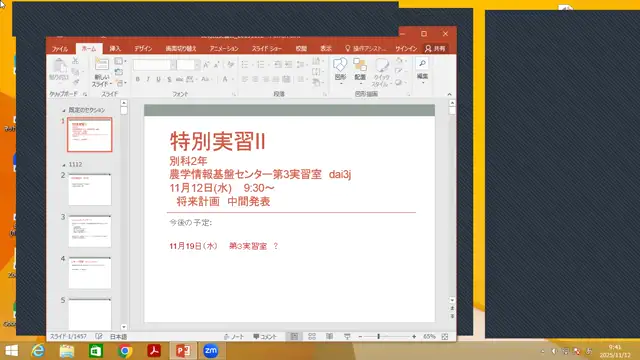
Task: Open Google Chrome from the taskbar
Action: 125,351
